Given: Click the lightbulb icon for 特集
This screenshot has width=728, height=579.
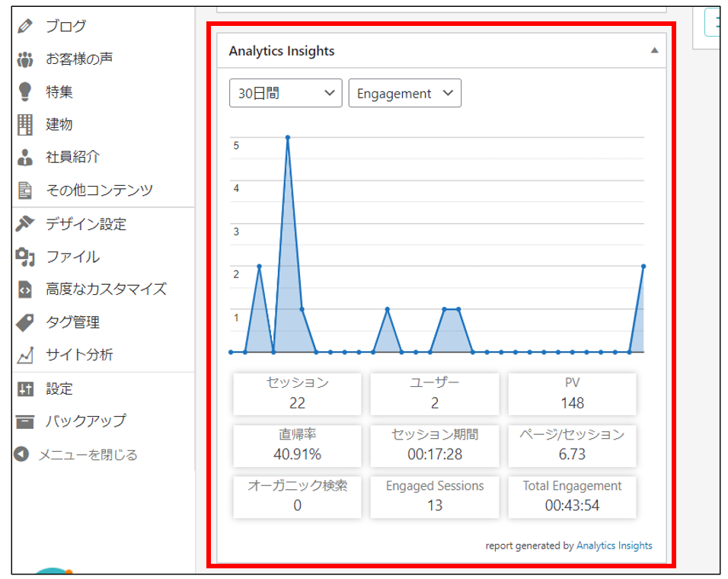Looking at the screenshot, I should click(25, 91).
